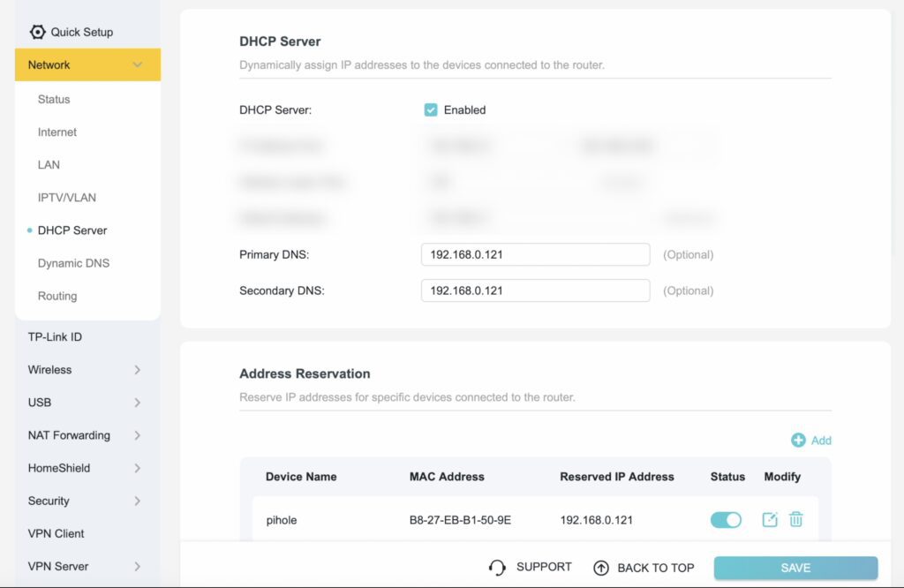Open the Security settings menu
The width and height of the screenshot is (904, 588).
tap(49, 501)
